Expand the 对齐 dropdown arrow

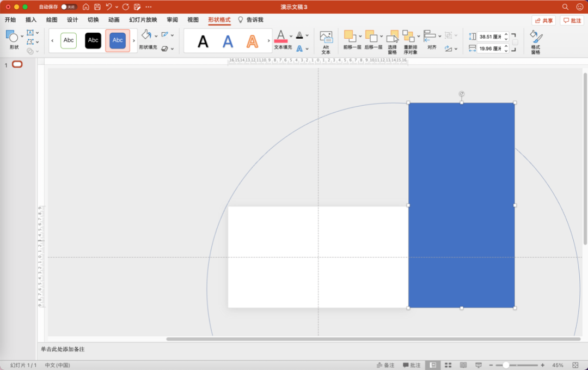click(440, 36)
